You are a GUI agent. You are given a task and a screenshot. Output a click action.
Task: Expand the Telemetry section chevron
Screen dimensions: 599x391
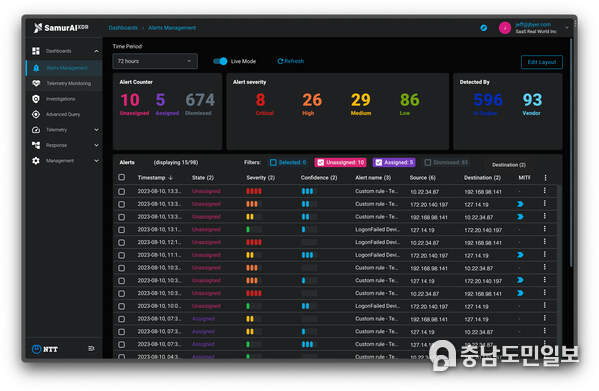click(96, 130)
